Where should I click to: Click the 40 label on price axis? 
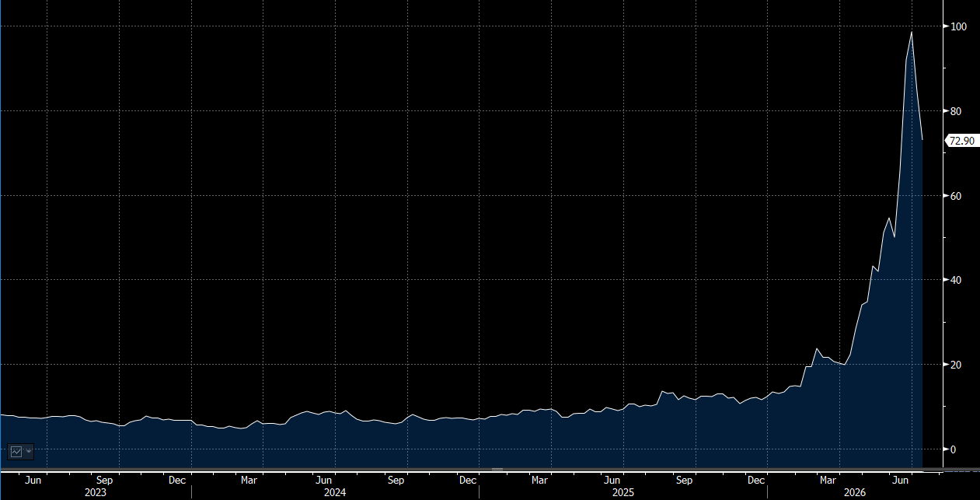pyautogui.click(x=956, y=280)
